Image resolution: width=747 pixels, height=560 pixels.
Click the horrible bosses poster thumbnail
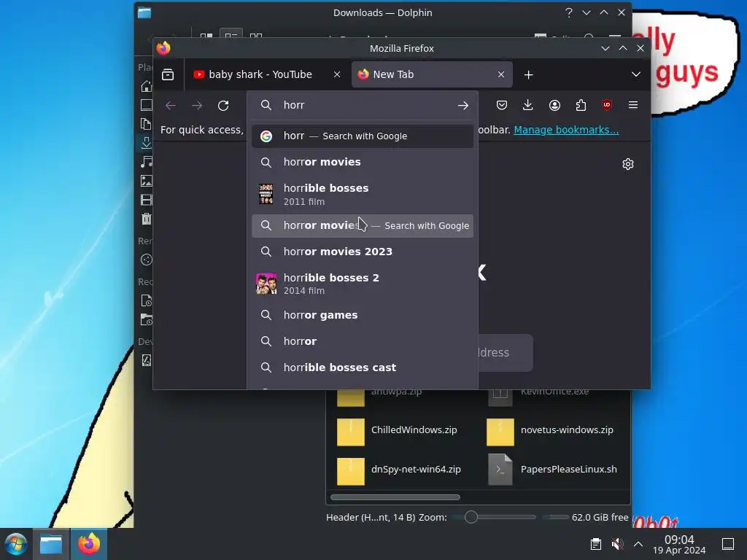(266, 194)
